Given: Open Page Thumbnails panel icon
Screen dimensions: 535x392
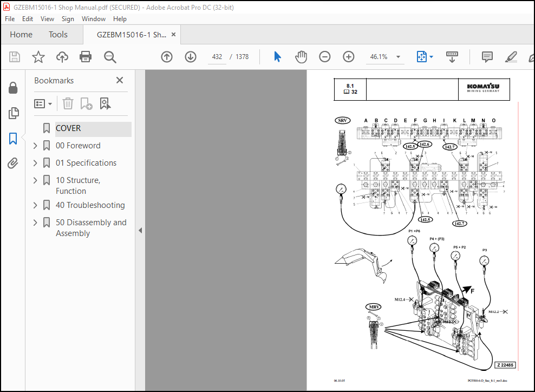Looking at the screenshot, I should click(14, 113).
